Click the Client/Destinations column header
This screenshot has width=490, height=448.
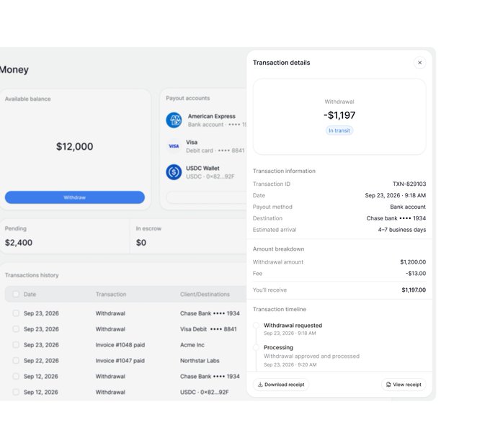click(x=205, y=295)
